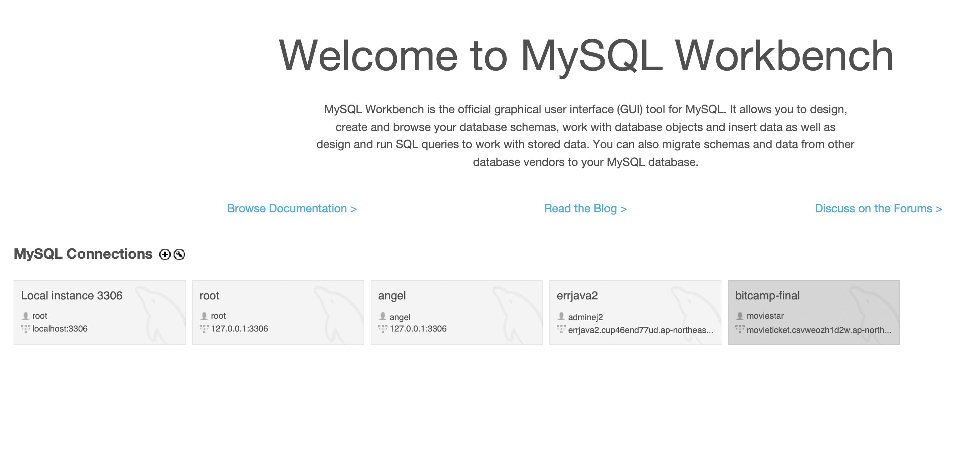Click user icon next to moviestar

(740, 316)
